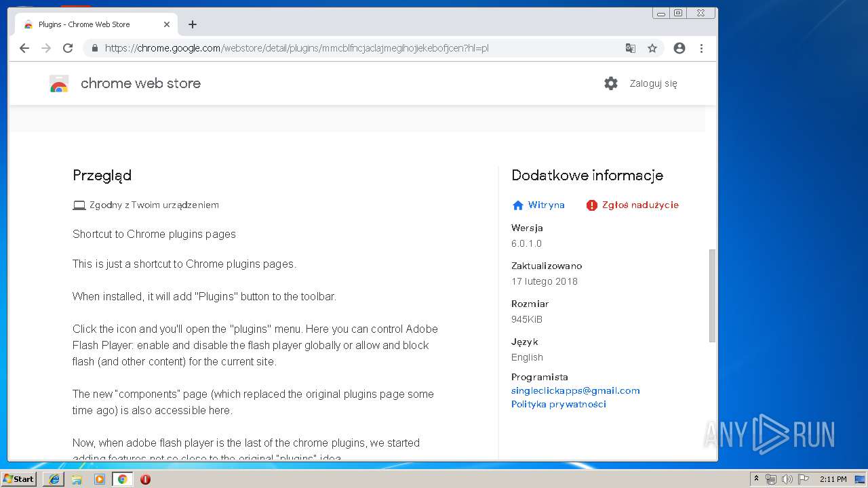The image size is (868, 488).
Task: Click Zaloguj się to sign in
Action: (653, 83)
